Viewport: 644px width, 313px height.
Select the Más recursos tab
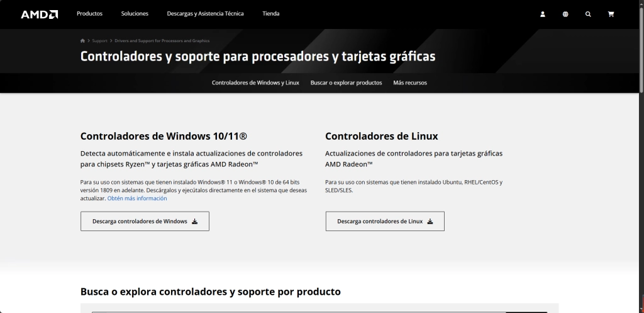(410, 83)
